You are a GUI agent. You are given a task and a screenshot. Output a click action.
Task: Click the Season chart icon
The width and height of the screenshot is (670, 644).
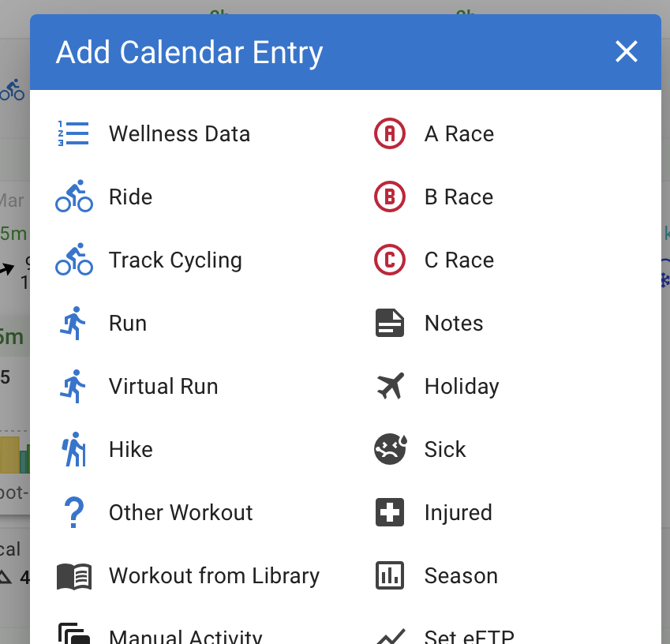[389, 576]
